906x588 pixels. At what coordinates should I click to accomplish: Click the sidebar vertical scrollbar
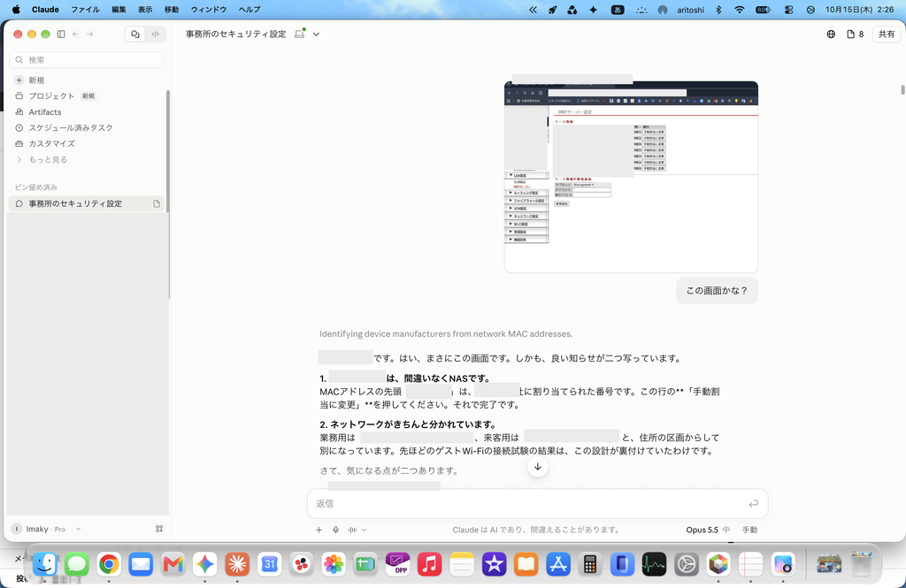[x=168, y=194]
